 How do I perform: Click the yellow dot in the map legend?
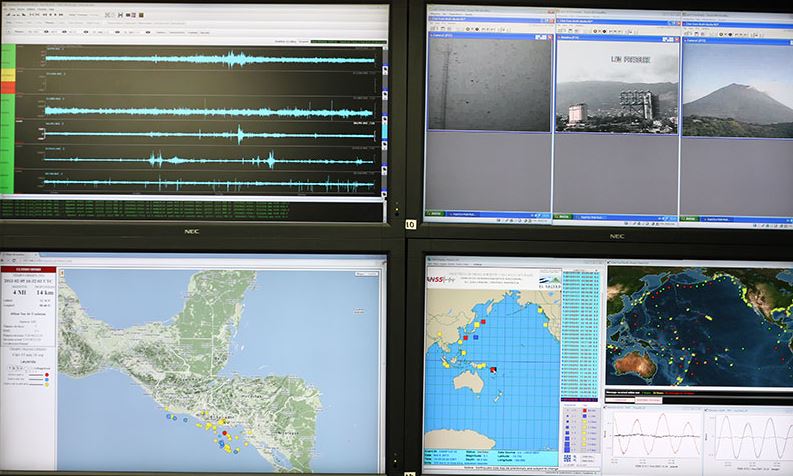tap(47, 384)
